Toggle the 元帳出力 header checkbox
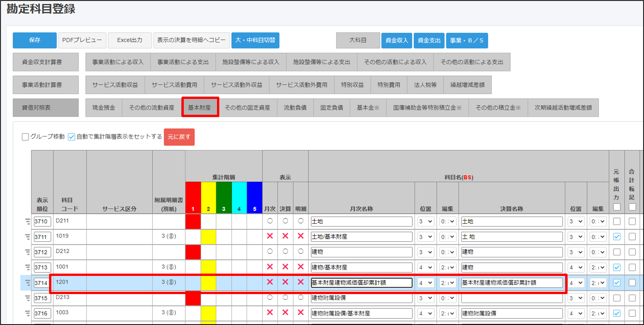 coord(617,207)
